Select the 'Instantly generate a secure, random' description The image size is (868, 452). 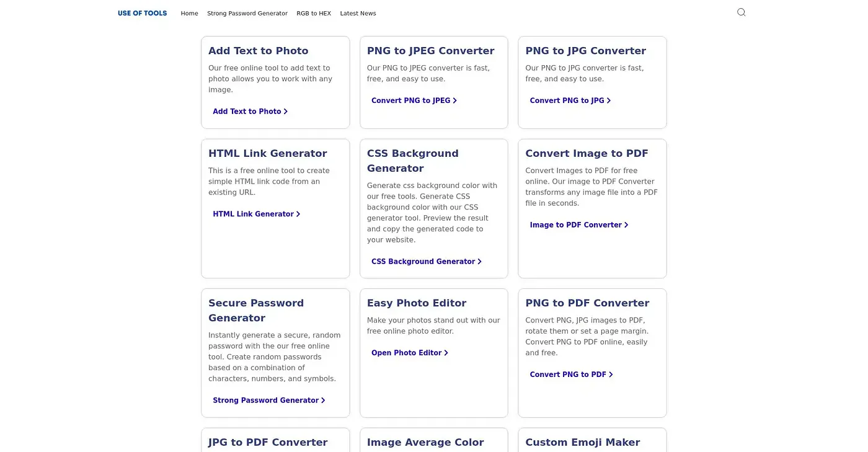274,357
